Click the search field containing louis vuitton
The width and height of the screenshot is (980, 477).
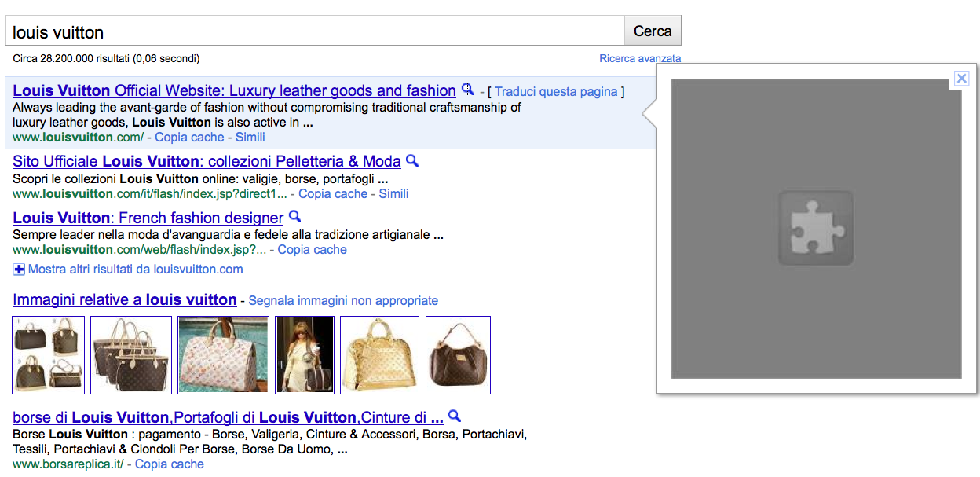[314, 31]
